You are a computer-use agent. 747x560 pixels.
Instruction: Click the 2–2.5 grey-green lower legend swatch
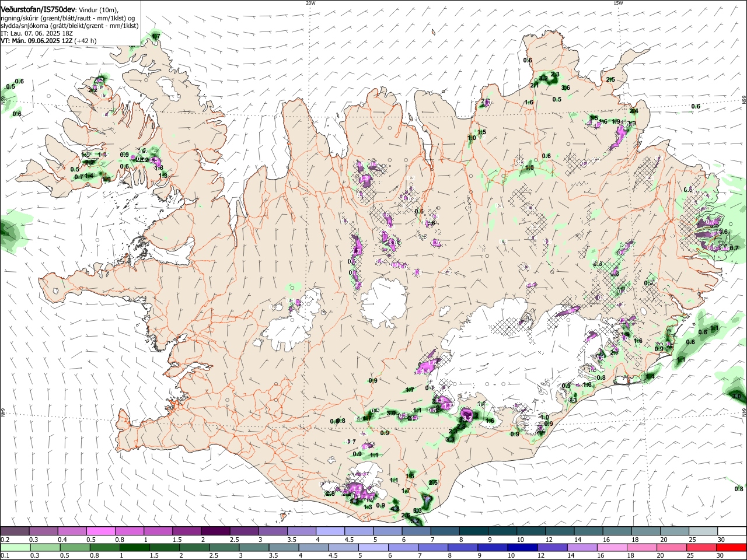pyautogui.click(x=195, y=548)
